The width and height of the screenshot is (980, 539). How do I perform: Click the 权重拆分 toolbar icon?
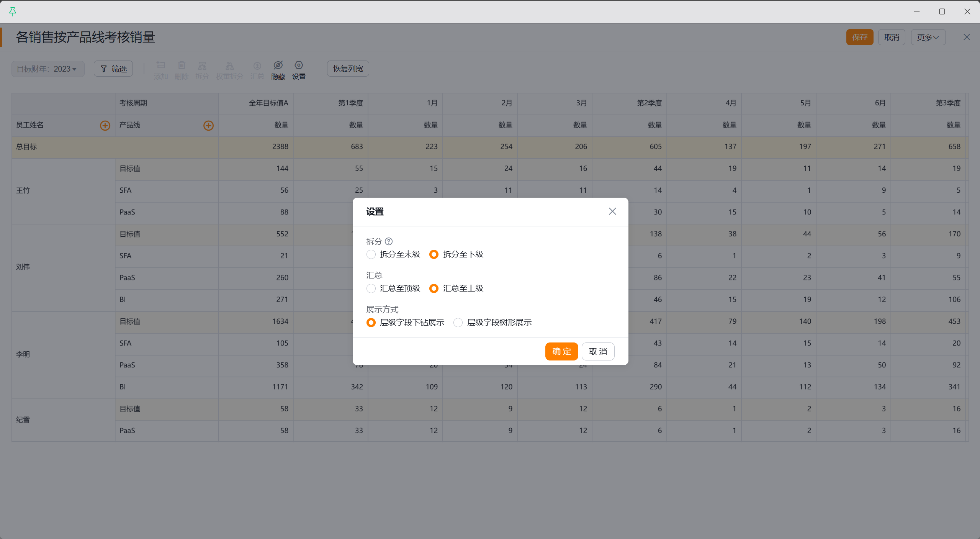[229, 66]
